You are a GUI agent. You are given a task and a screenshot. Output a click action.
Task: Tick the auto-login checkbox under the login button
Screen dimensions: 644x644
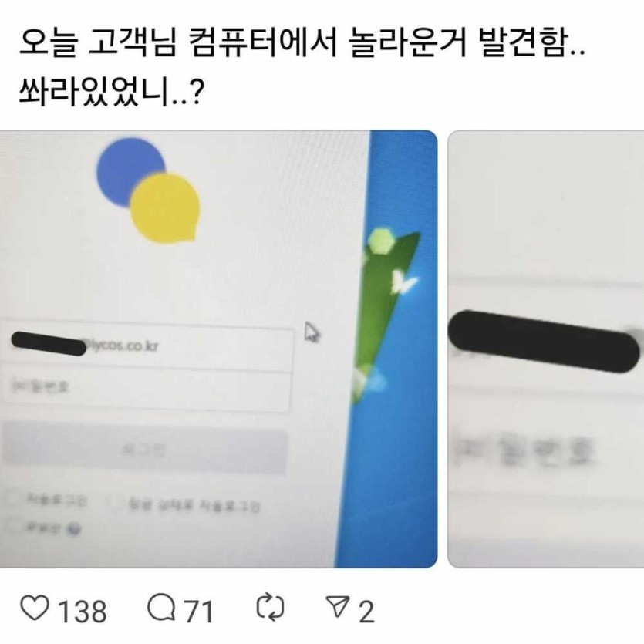coord(13,498)
